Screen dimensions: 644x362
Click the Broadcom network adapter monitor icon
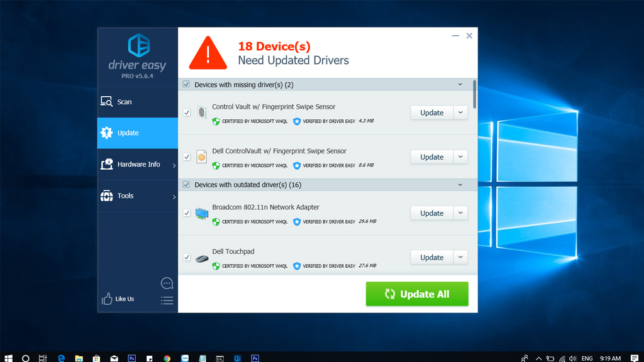coord(202,214)
